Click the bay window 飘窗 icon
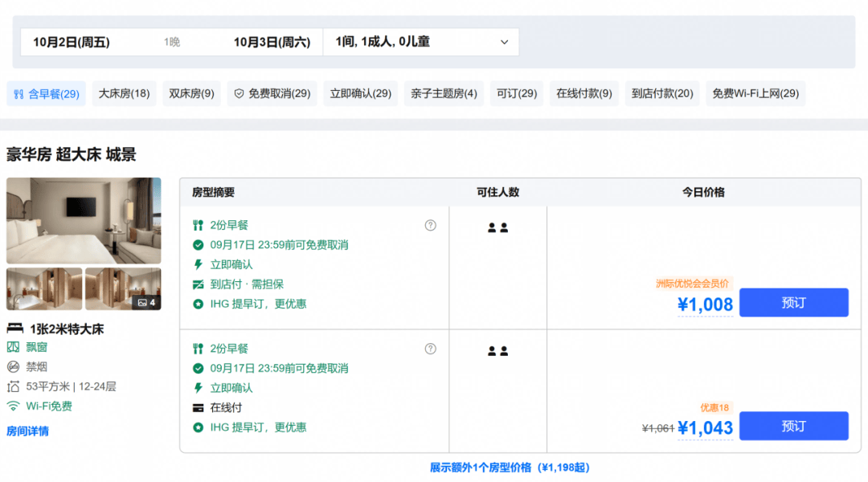 (x=14, y=347)
